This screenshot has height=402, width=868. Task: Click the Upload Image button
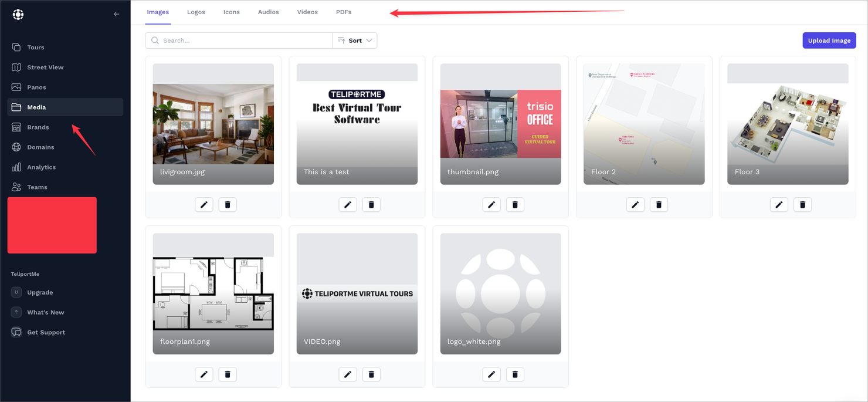click(x=829, y=40)
